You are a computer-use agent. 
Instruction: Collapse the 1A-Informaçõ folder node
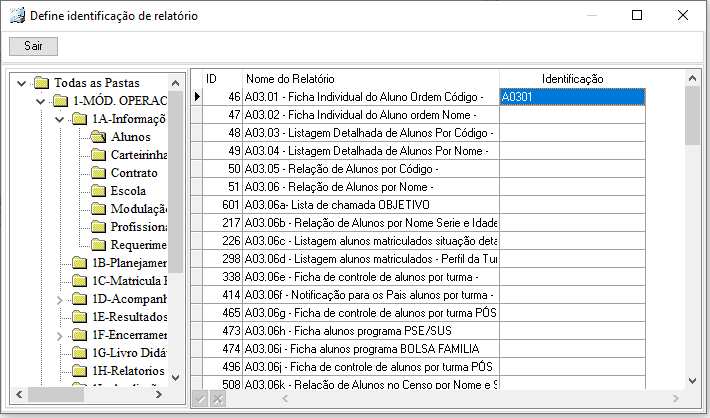coord(59,120)
